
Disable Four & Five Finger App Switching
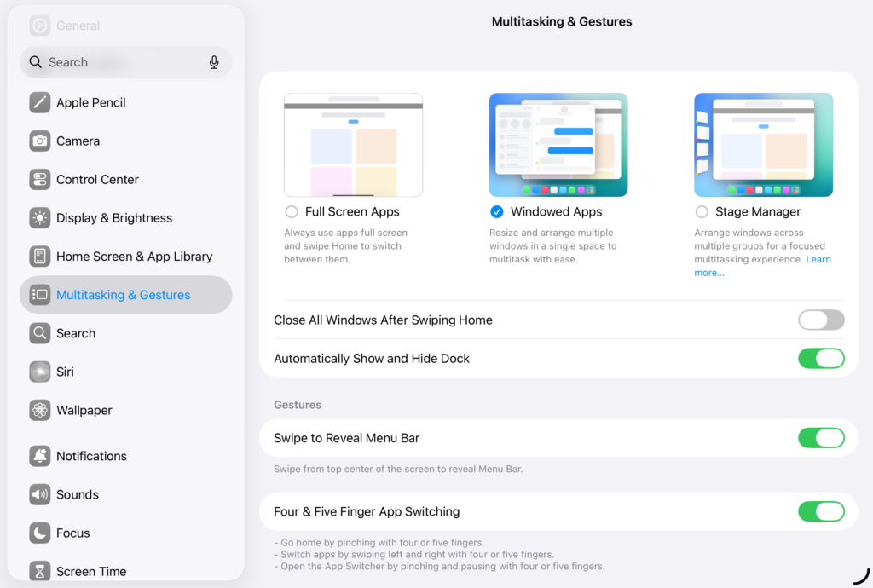click(x=820, y=512)
